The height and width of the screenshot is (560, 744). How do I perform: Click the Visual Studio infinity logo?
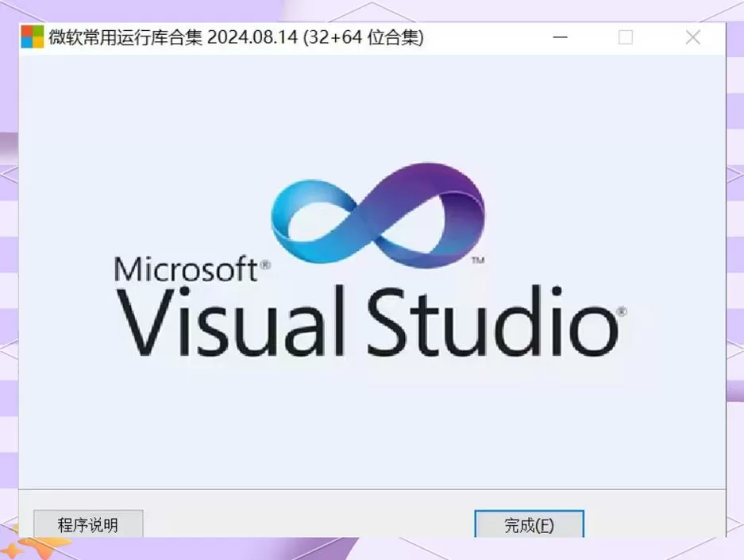click(378, 215)
